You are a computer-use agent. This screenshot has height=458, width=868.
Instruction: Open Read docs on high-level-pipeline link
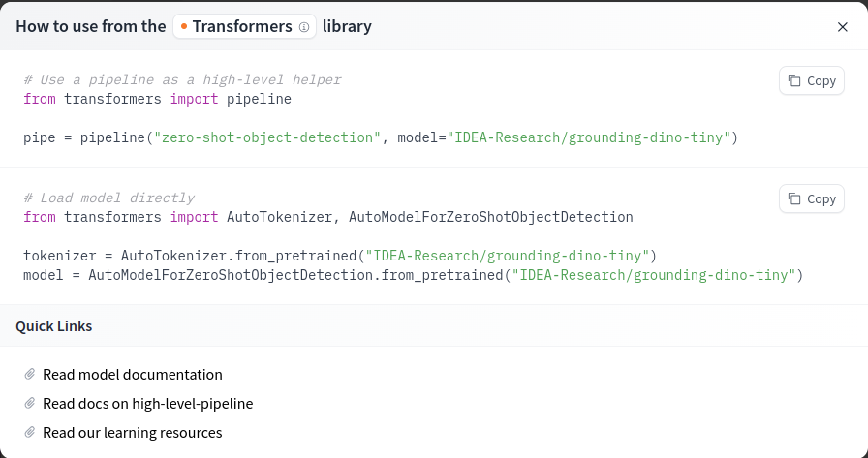tap(147, 404)
